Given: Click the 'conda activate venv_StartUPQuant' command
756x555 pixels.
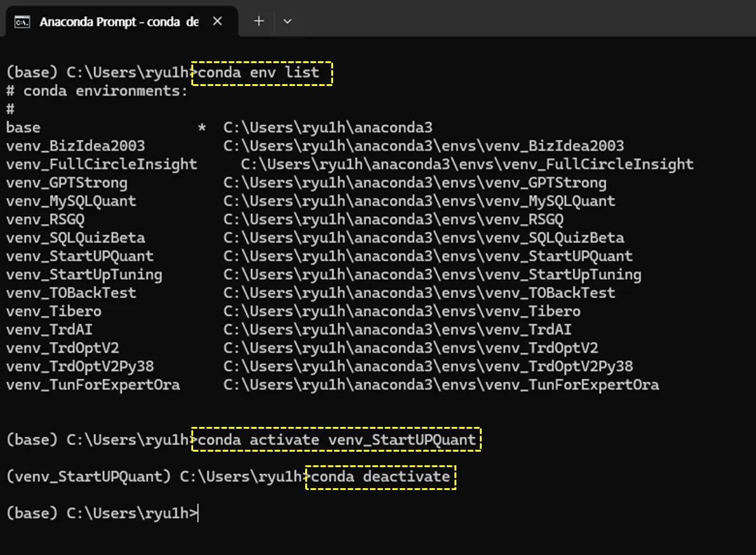Looking at the screenshot, I should 337,440.
